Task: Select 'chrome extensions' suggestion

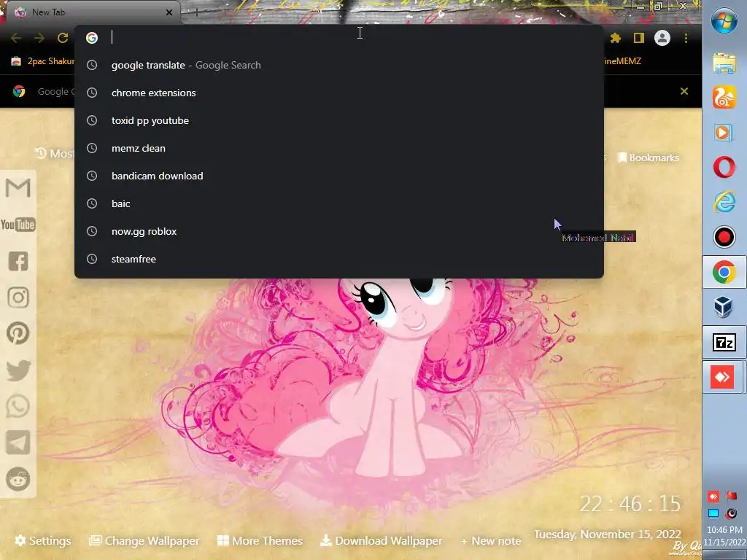Action: tap(339, 93)
